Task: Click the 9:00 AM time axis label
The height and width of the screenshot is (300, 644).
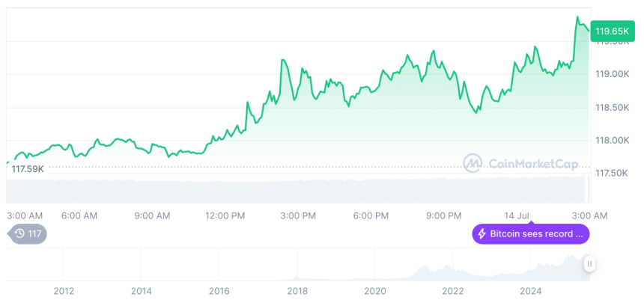Action: [152, 215]
